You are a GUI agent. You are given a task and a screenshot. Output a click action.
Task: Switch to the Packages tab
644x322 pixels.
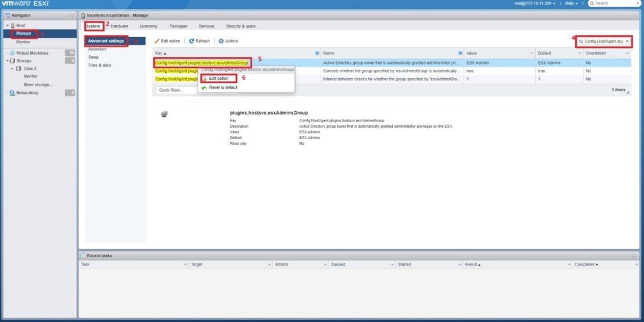click(178, 26)
